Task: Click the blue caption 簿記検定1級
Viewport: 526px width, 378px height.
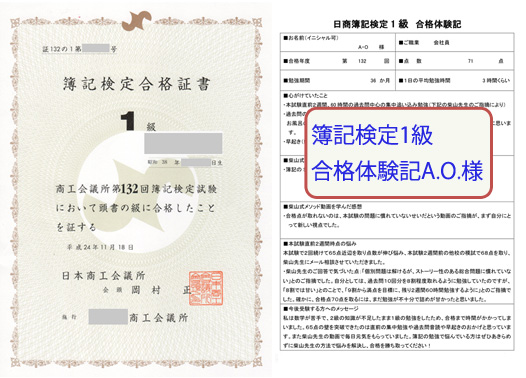Action: pos(372,135)
